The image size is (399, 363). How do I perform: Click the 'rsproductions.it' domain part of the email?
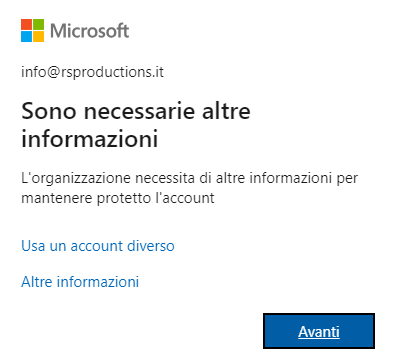click(112, 72)
